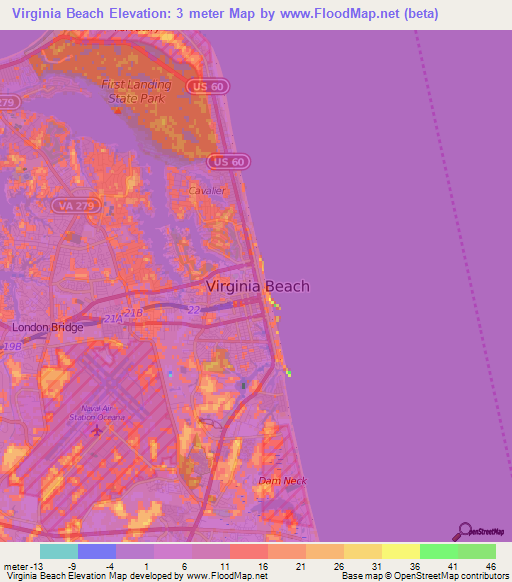Click the bright green 41 meter legend swatch

click(x=439, y=552)
